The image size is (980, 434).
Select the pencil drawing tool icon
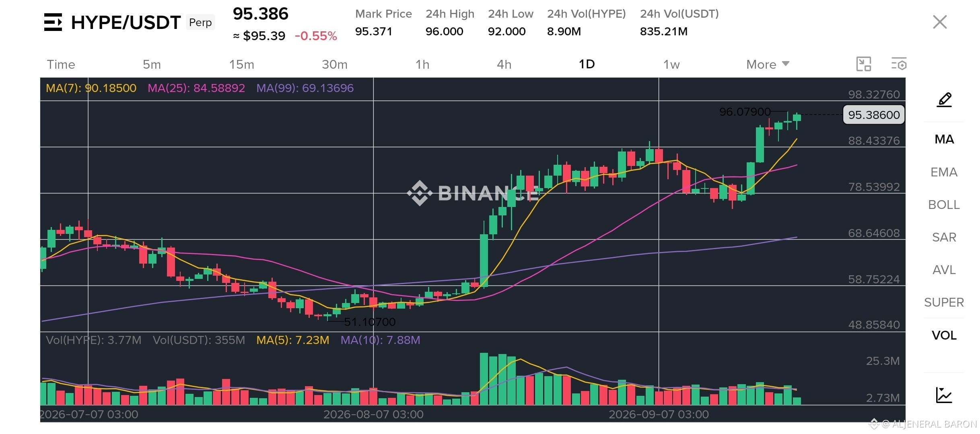click(x=944, y=100)
